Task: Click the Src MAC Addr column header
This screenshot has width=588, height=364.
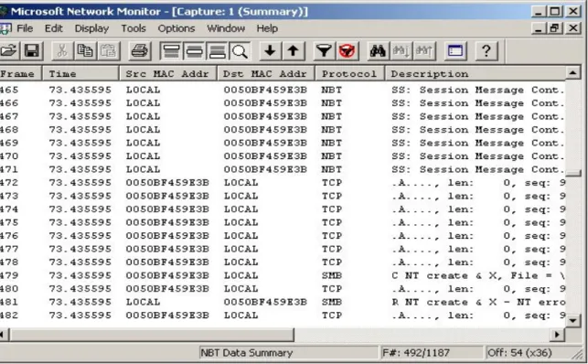Action: pyautogui.click(x=168, y=73)
